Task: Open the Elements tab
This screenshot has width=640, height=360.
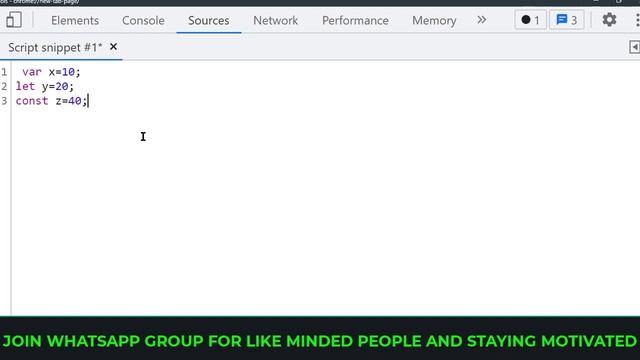Action: point(75,20)
